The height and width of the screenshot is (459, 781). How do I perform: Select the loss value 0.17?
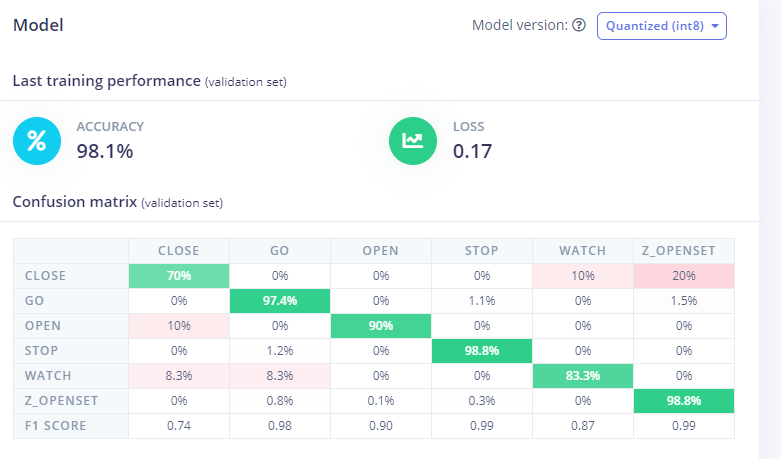coord(472,151)
